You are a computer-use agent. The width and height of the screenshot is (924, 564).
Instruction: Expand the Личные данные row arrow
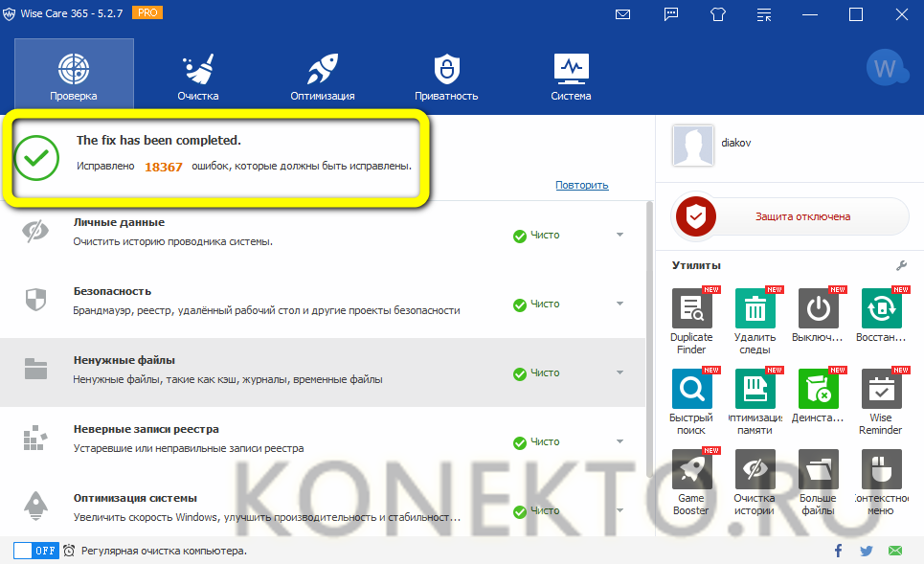[x=620, y=235]
